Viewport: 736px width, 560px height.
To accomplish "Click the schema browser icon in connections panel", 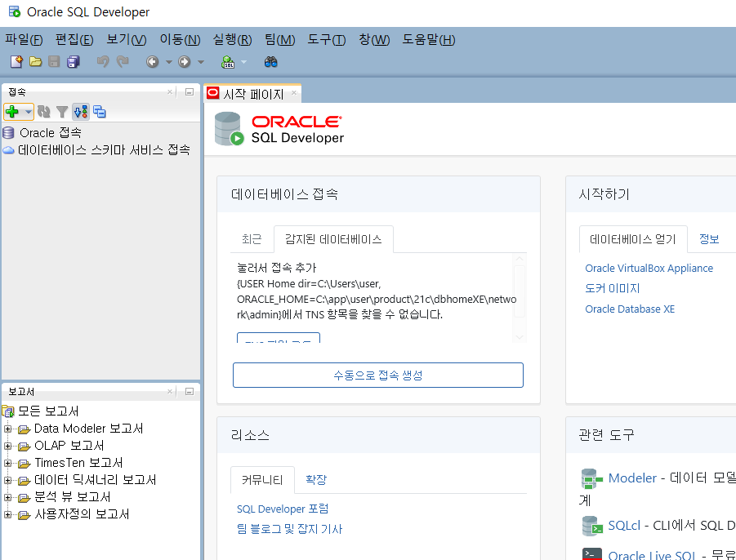I will point(81,112).
